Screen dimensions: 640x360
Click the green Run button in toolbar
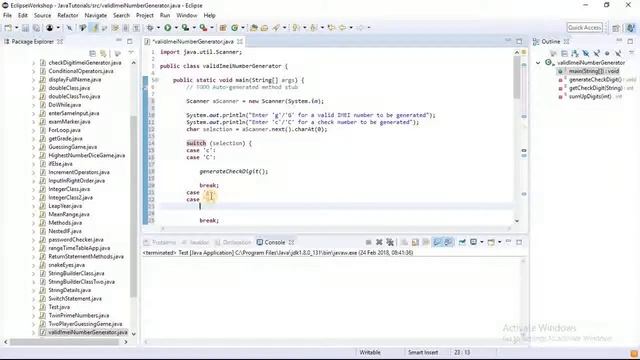pos(168,28)
